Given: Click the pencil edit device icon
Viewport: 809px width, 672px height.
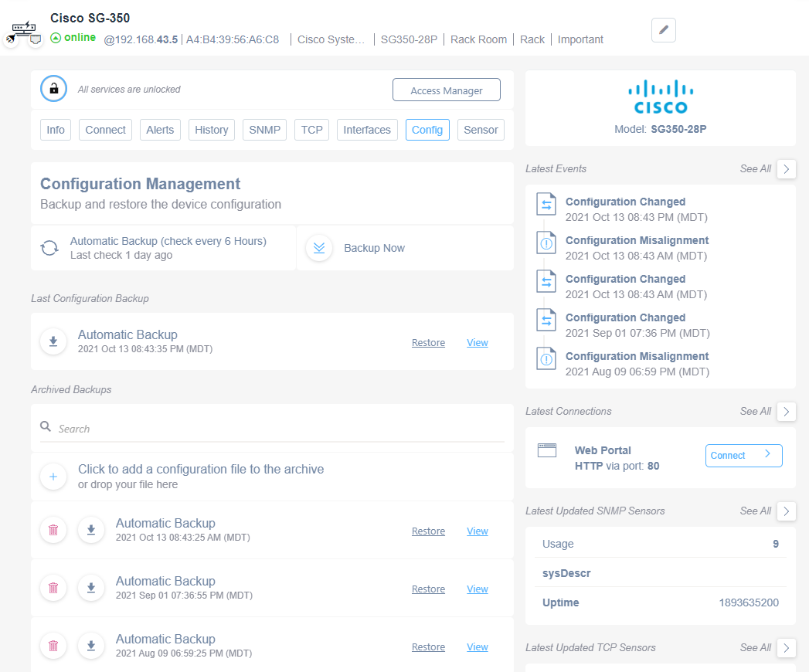Looking at the screenshot, I should 664,30.
